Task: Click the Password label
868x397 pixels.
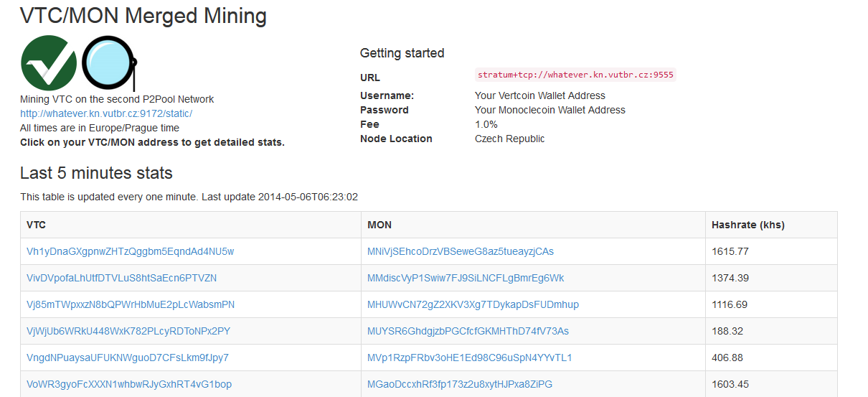Action: coord(385,110)
